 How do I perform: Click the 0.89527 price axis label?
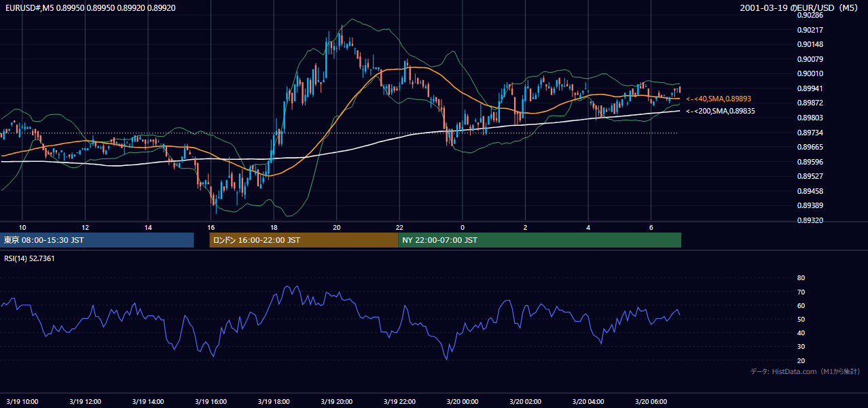click(x=811, y=176)
